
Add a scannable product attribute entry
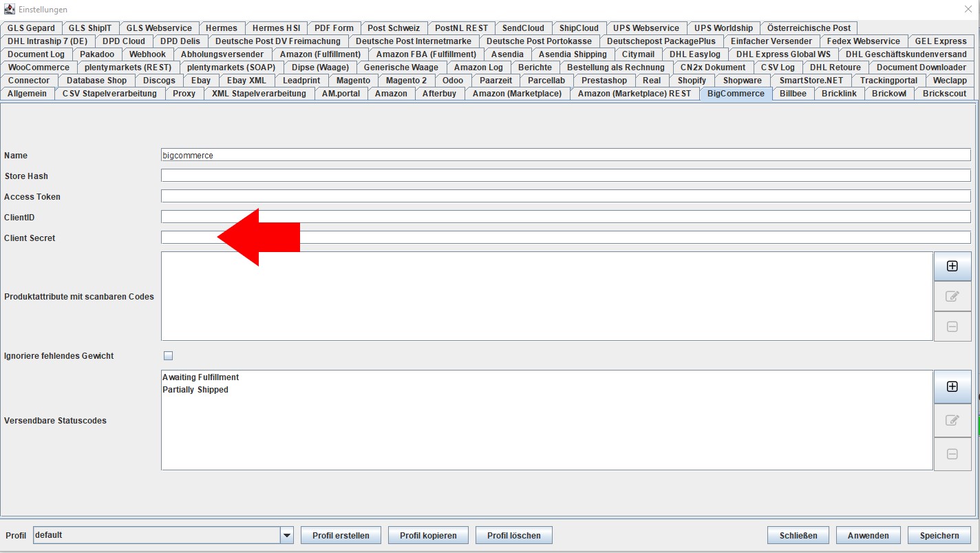coord(952,267)
